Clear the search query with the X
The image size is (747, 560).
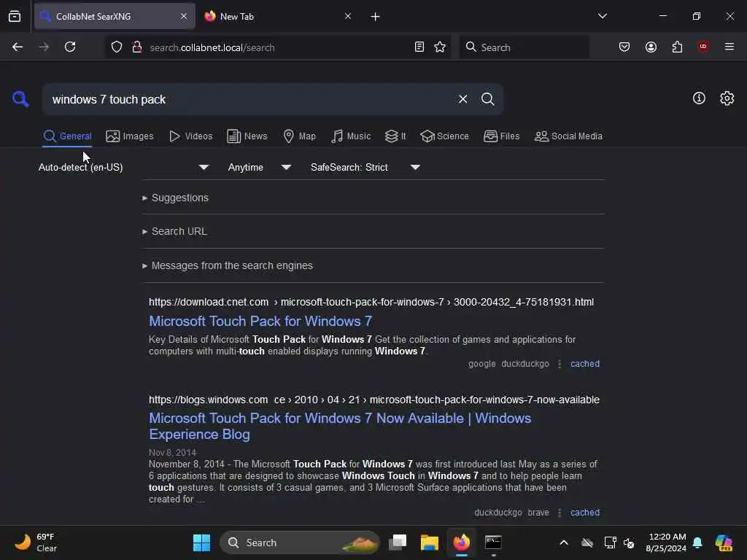coord(462,99)
